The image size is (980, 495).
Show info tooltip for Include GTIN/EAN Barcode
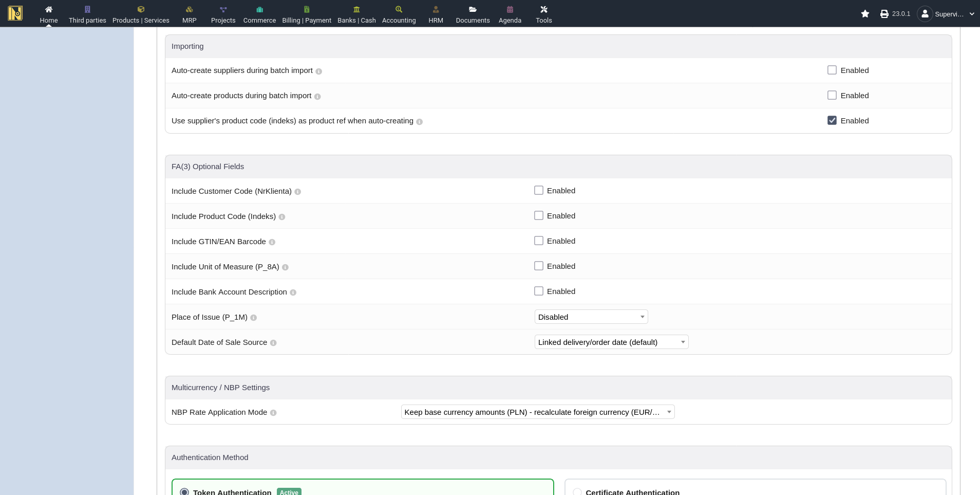point(272,242)
